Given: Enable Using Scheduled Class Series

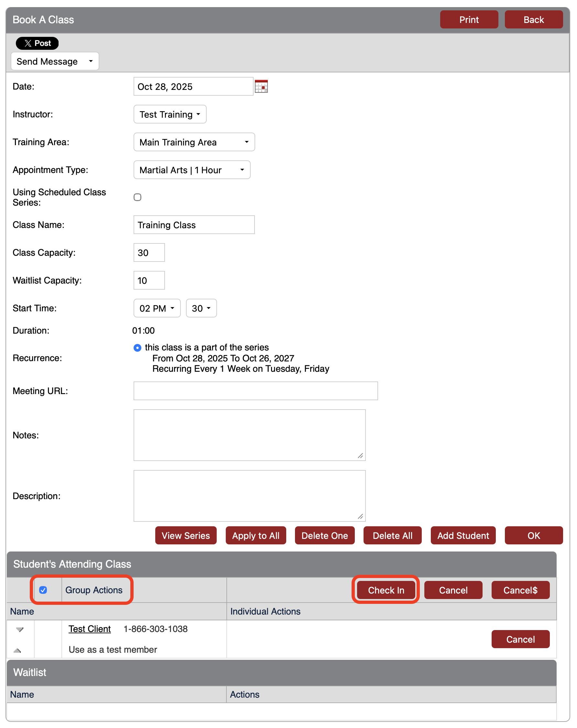Looking at the screenshot, I should [137, 197].
